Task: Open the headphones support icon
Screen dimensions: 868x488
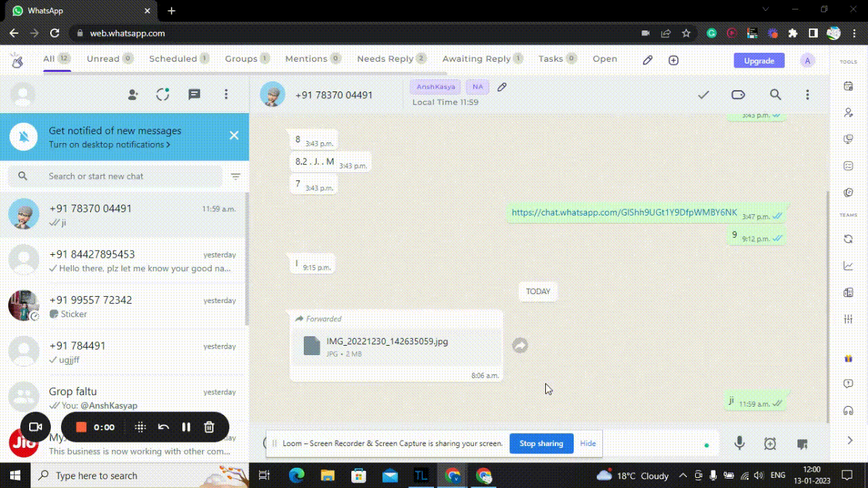Action: pos(848,411)
